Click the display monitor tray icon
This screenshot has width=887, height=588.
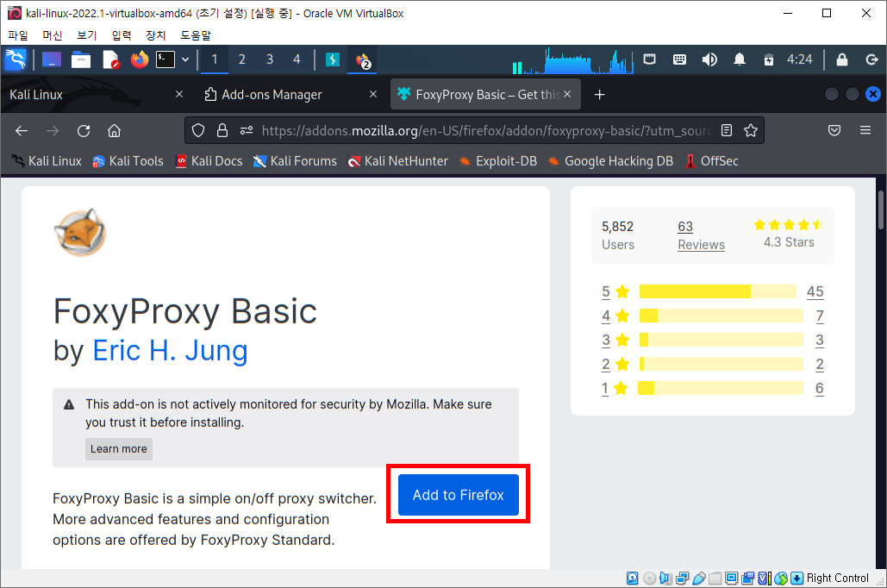[649, 59]
